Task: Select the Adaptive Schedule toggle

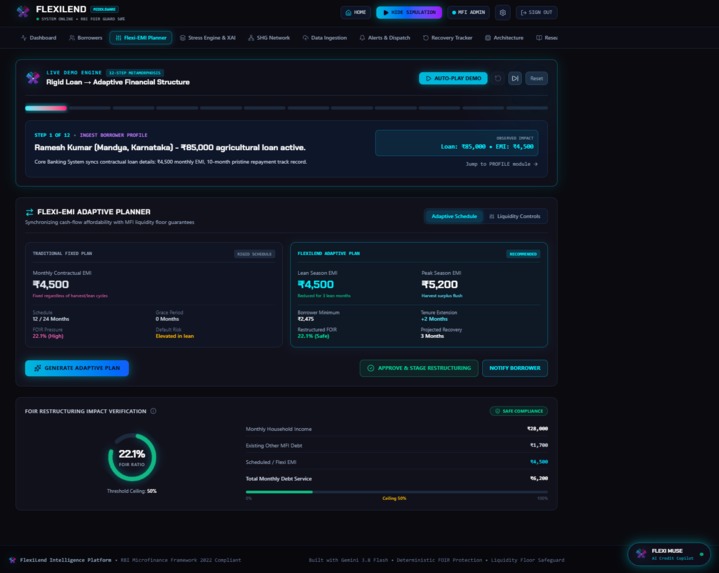Action: [x=454, y=216]
